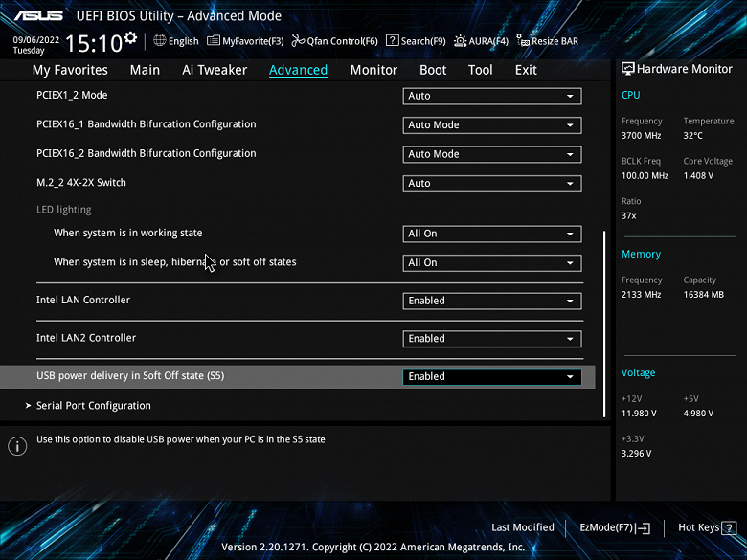This screenshot has height=560, width=747.
Task: Click CPU Frequency 3700 MHz value
Action: (642, 136)
